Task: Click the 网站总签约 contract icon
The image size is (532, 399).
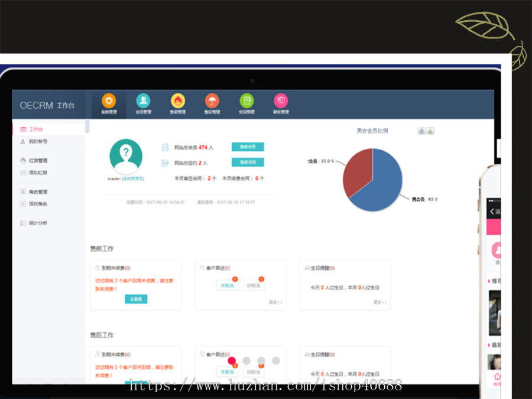Action: 165,163
